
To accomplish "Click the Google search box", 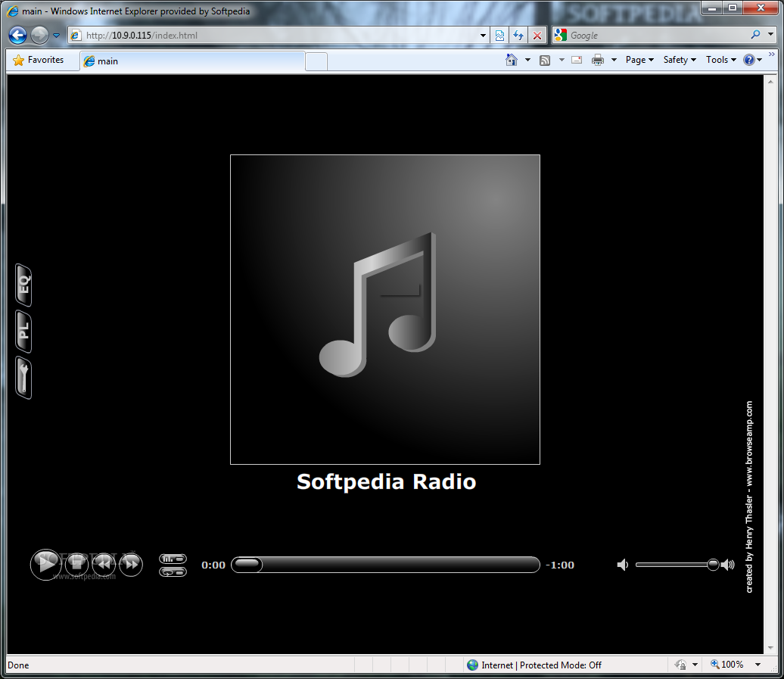I will [x=658, y=36].
